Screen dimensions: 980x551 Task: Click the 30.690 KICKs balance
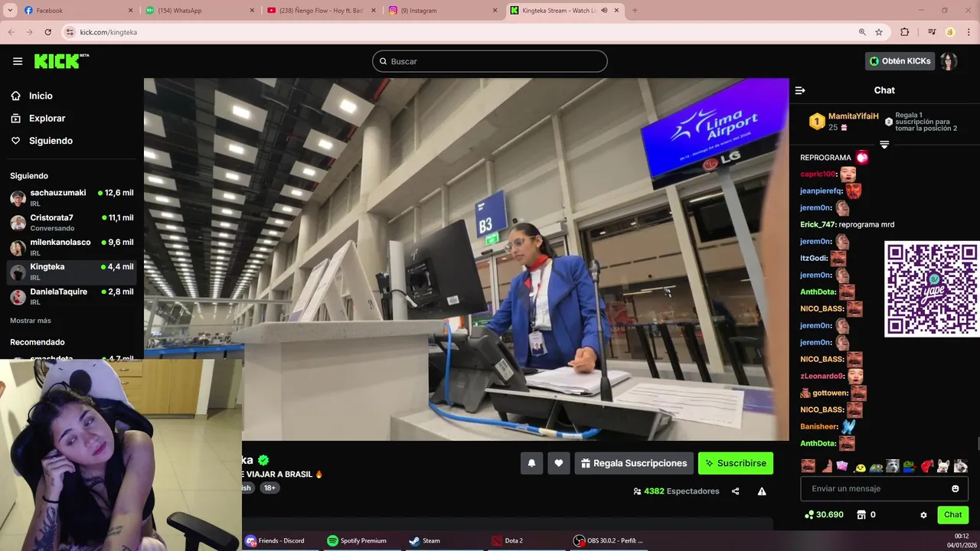click(x=824, y=515)
